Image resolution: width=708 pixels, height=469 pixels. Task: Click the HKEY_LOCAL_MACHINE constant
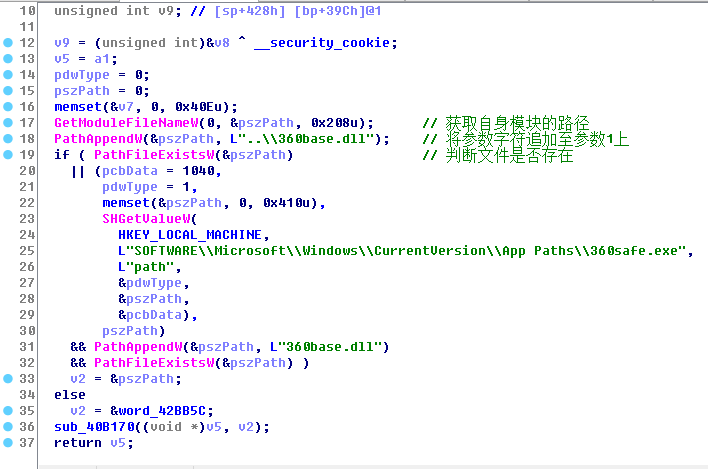click(190, 235)
